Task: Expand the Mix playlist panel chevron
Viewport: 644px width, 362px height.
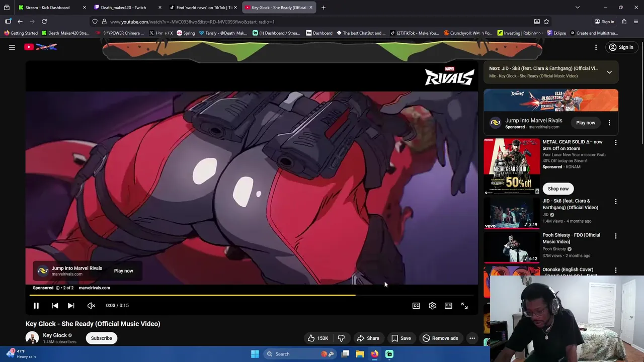Action: point(609,72)
